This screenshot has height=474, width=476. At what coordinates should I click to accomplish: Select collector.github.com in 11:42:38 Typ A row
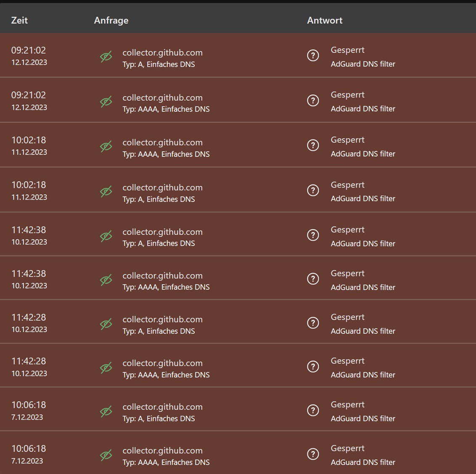click(162, 232)
